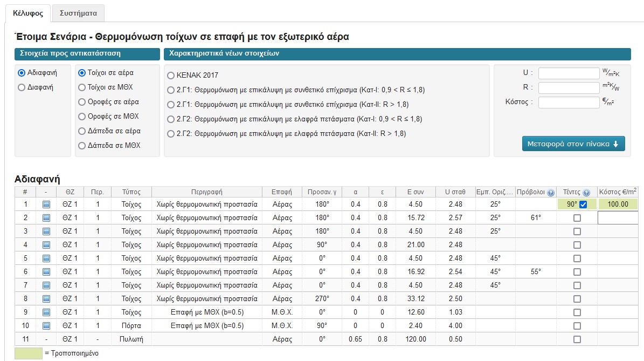Click the blue icon in row 8
Image resolution: width=644 pixels, height=361 pixels.
pos(46,298)
